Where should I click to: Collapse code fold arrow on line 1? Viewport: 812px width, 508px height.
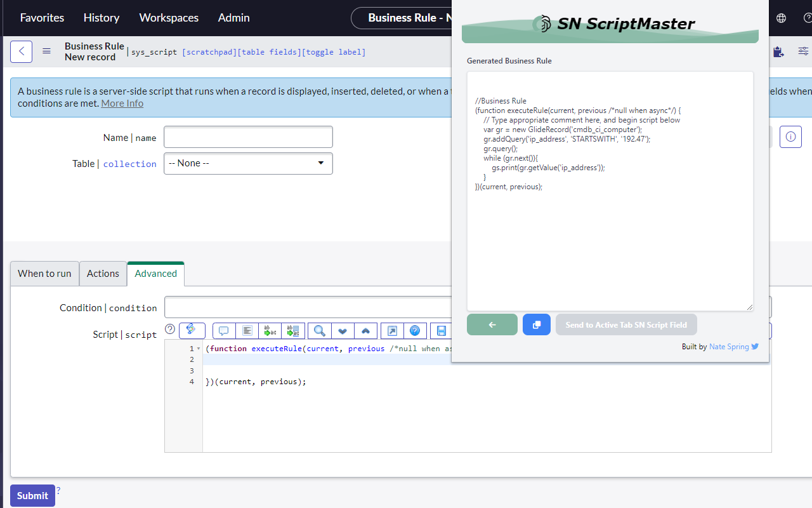pyautogui.click(x=199, y=349)
